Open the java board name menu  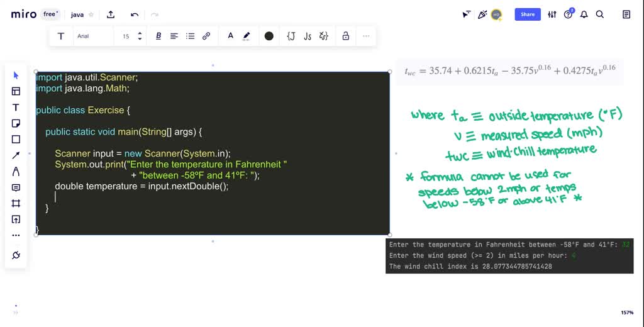coord(77,14)
